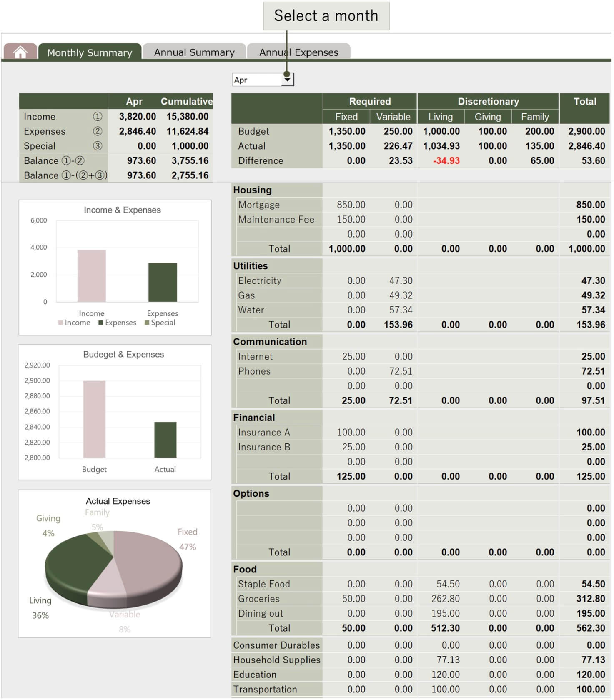This screenshot has width=614, height=700.
Task: Select the Electricity variable value 47.30
Action: (x=401, y=280)
